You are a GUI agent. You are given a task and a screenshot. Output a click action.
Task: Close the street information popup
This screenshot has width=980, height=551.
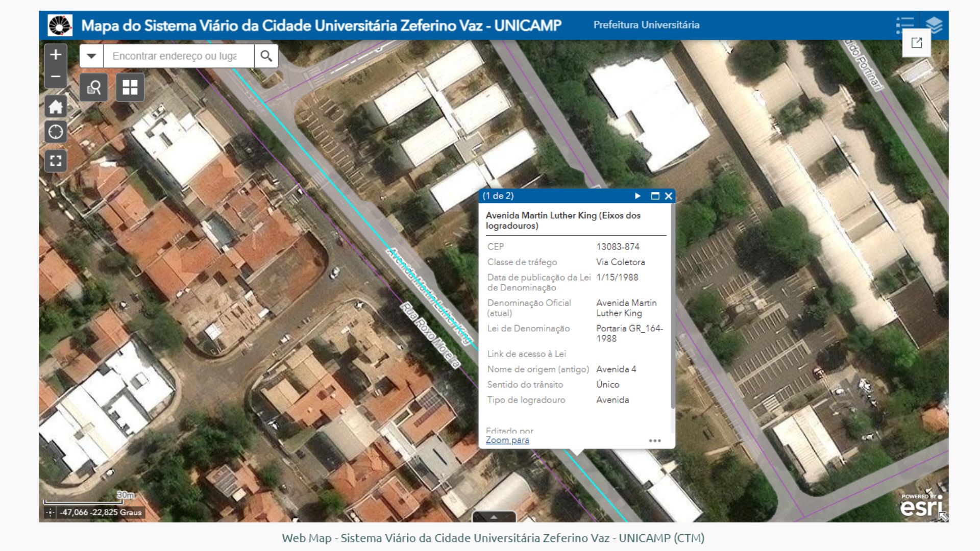click(668, 196)
